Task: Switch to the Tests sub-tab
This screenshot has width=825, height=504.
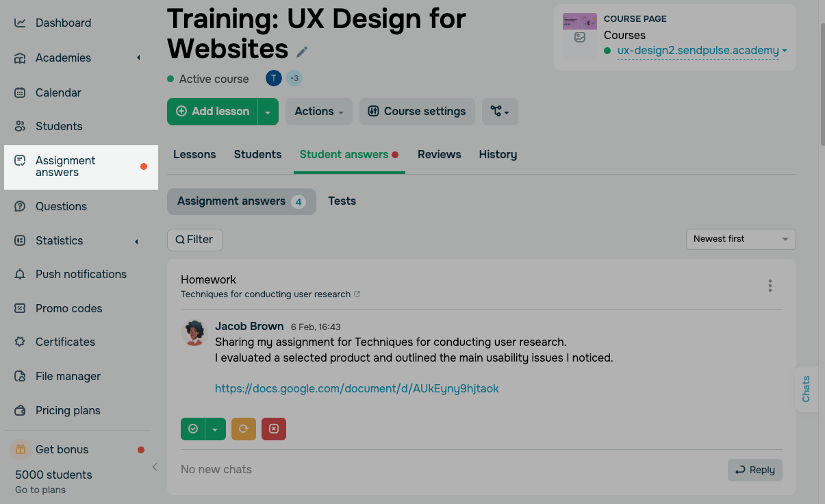Action: [342, 201]
